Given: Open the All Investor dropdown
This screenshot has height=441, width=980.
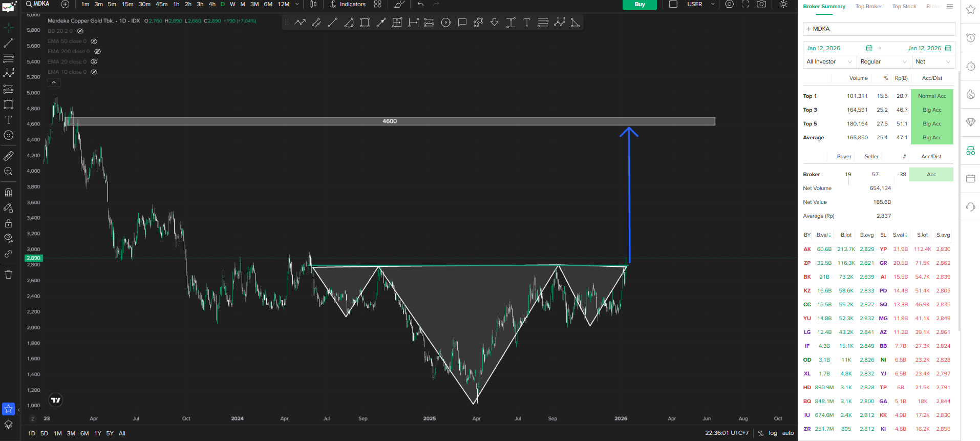Looking at the screenshot, I should click(829, 61).
